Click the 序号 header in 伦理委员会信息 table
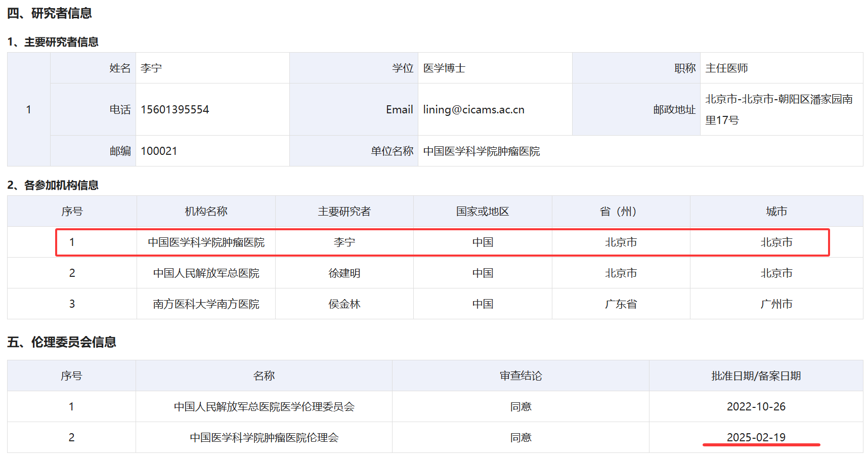This screenshot has width=868, height=458. [71, 376]
